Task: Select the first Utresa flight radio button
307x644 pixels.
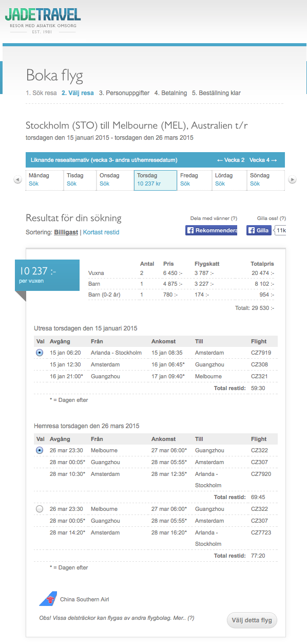Action: tap(40, 353)
